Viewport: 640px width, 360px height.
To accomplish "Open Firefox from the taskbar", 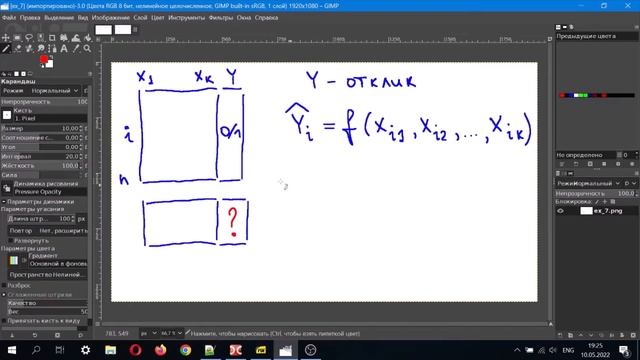I will 160,350.
